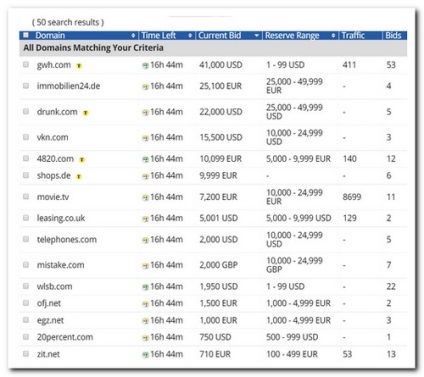Screen dimensions: 424x377
Task: Click the time icon in ofj.net row
Action: (x=145, y=304)
